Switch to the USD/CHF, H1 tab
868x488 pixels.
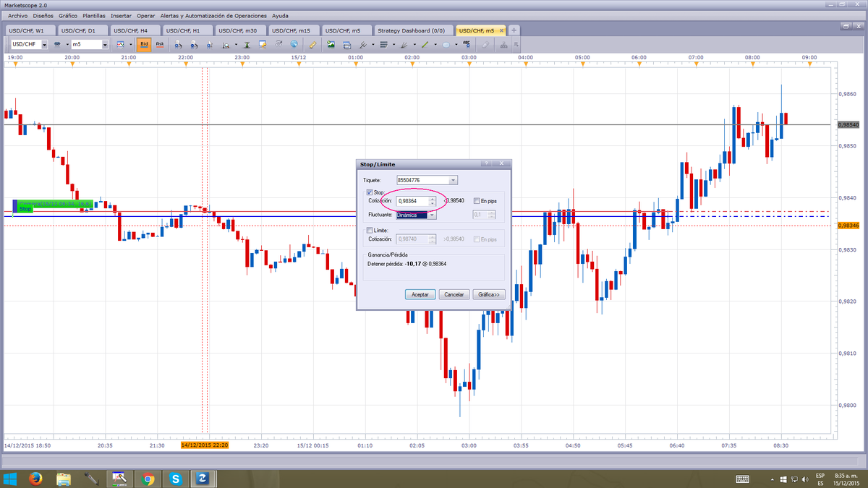[x=188, y=30]
